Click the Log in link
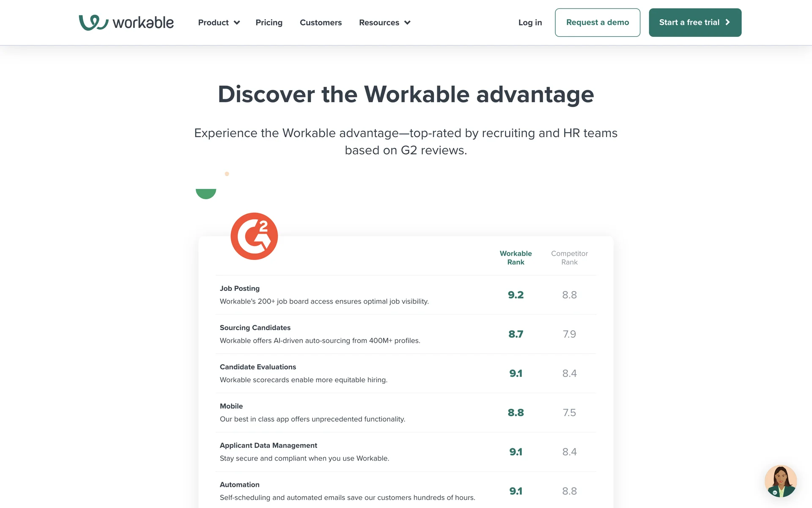This screenshot has width=812, height=508. point(530,22)
